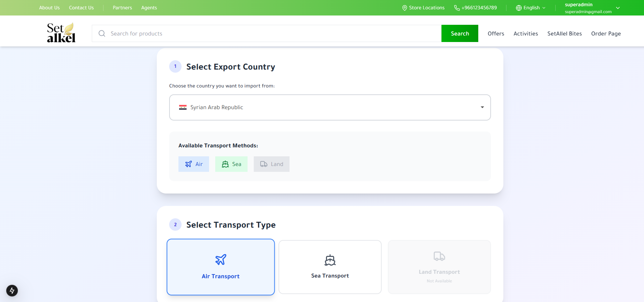644x302 pixels.
Task: Click the Not Available label
Action: [x=439, y=281]
